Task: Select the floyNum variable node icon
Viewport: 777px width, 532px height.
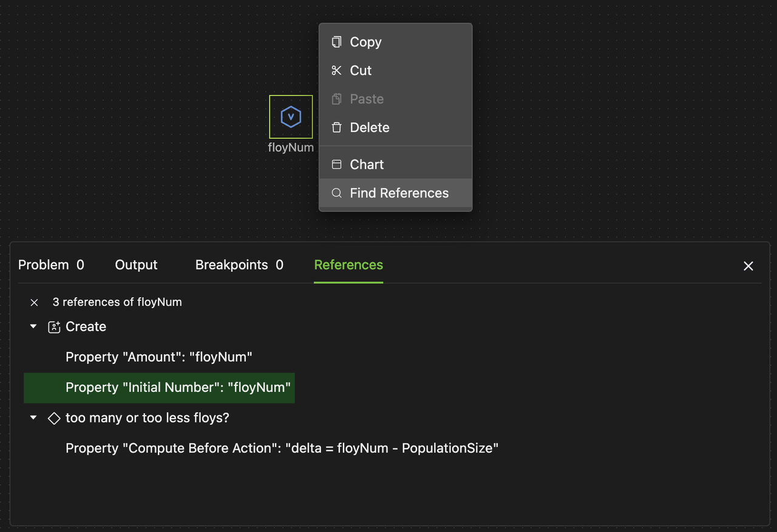Action: (x=291, y=116)
